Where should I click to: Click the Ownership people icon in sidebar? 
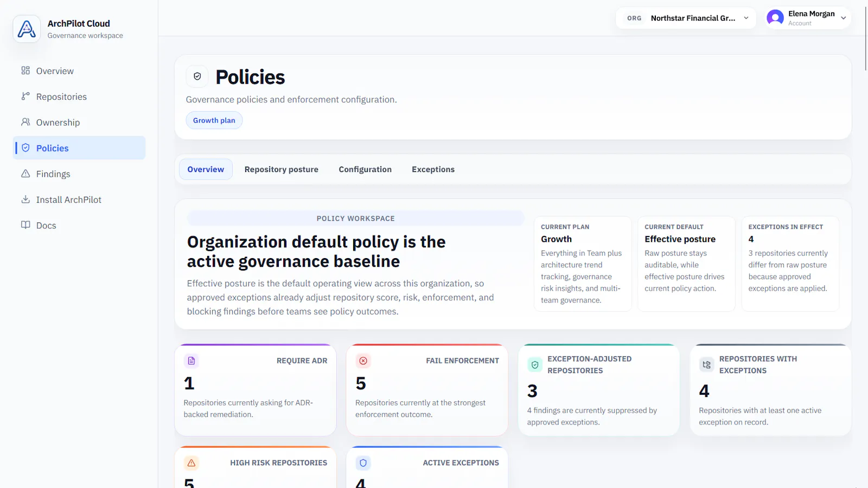pos(25,122)
